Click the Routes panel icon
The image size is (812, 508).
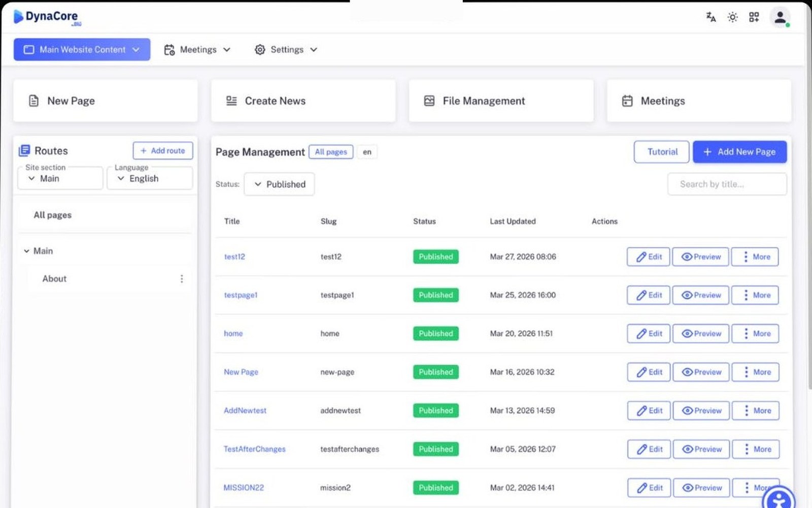24,150
